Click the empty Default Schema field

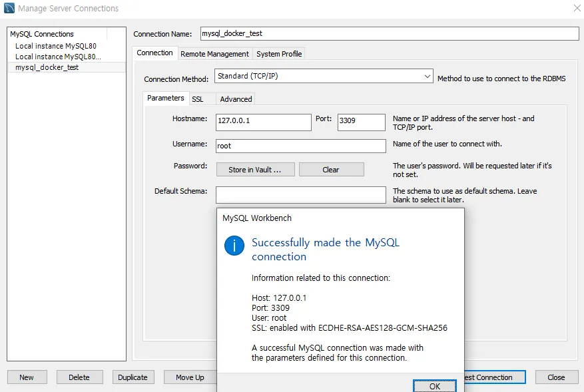click(x=300, y=195)
